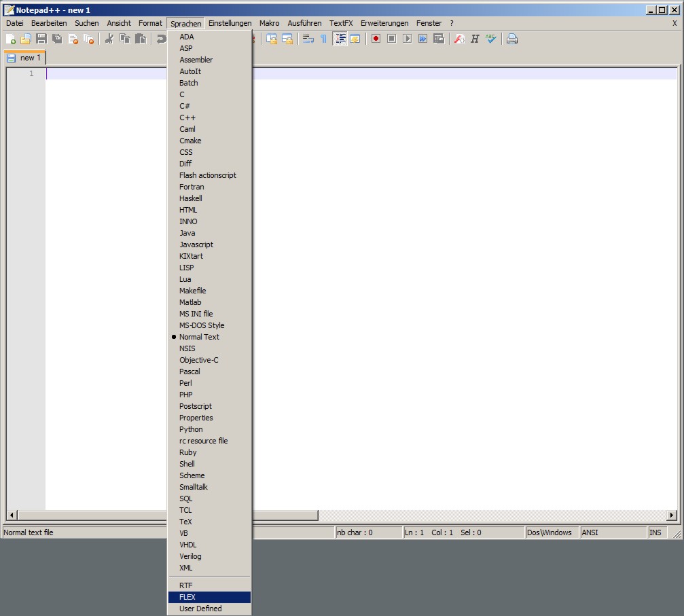Click the ANSI encoding status field
The width and height of the screenshot is (684, 616).
(x=613, y=532)
